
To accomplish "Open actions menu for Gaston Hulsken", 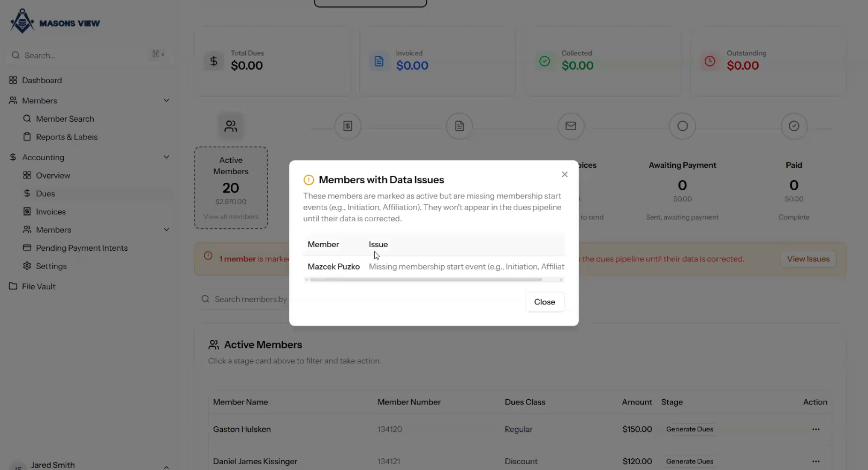I will point(816,429).
